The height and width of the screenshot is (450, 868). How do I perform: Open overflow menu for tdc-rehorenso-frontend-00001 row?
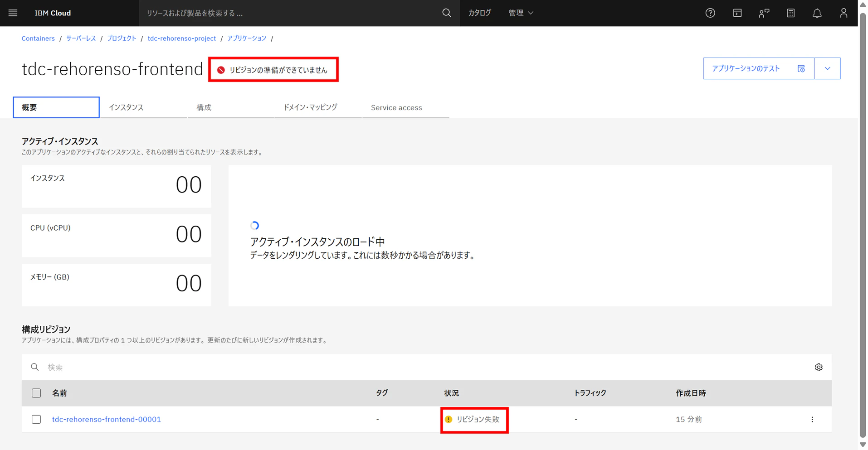point(812,419)
